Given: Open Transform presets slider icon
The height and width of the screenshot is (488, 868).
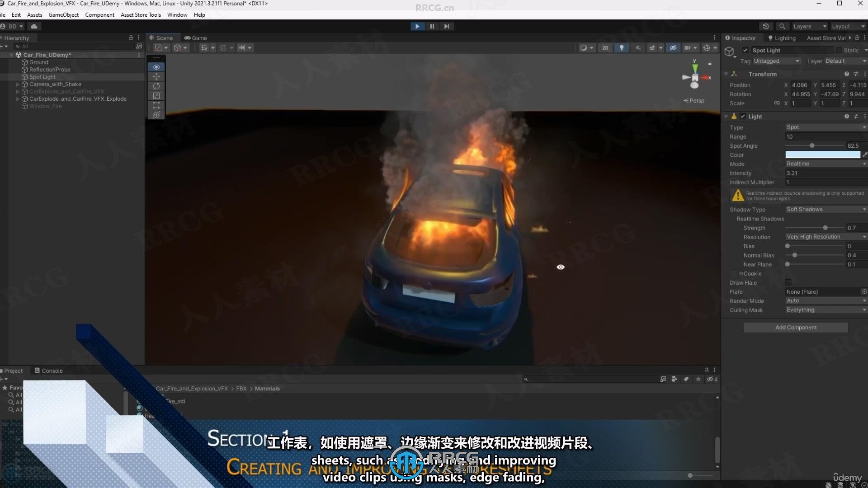Looking at the screenshot, I should 856,74.
